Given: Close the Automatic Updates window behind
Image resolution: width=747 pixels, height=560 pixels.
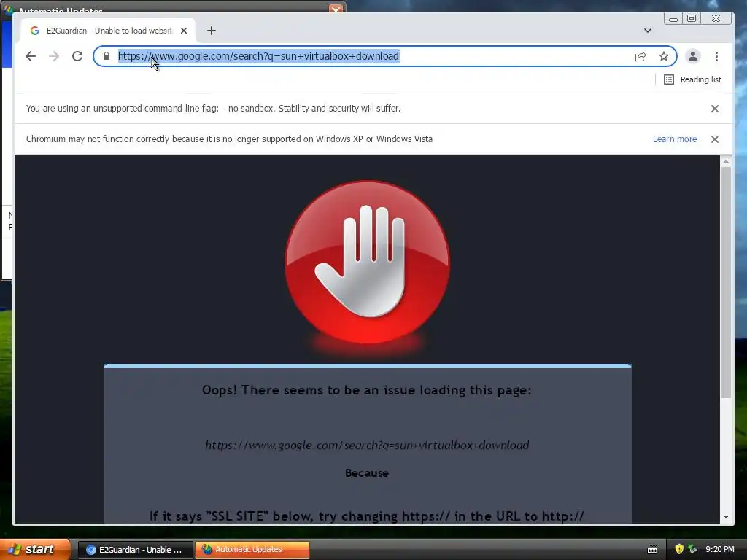Looking at the screenshot, I should [x=336, y=9].
